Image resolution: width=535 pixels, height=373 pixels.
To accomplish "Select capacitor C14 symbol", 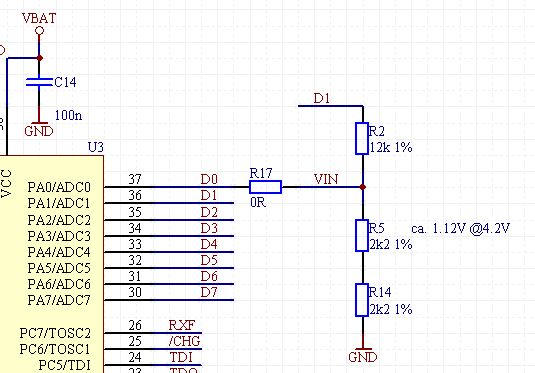I will [39, 82].
